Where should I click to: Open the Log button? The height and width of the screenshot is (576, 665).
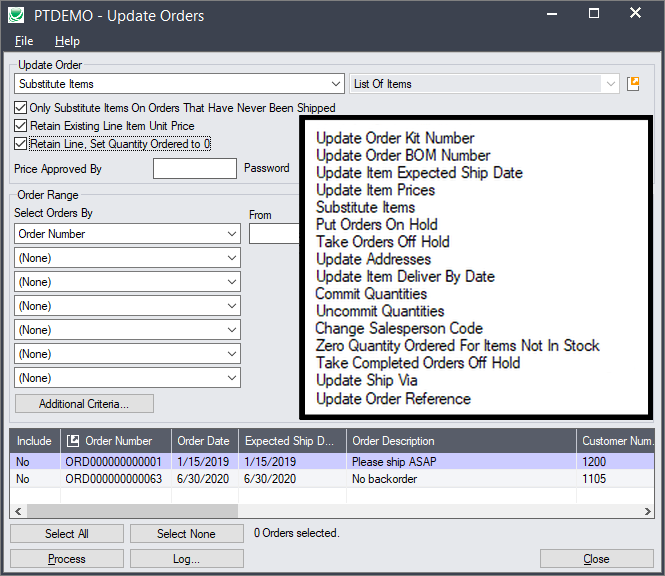pos(186,559)
